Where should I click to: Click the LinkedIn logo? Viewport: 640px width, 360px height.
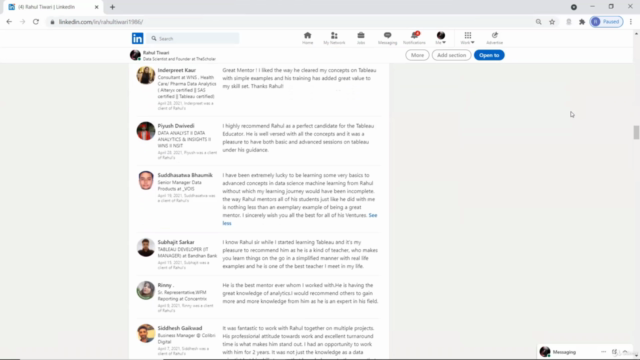[x=138, y=38]
